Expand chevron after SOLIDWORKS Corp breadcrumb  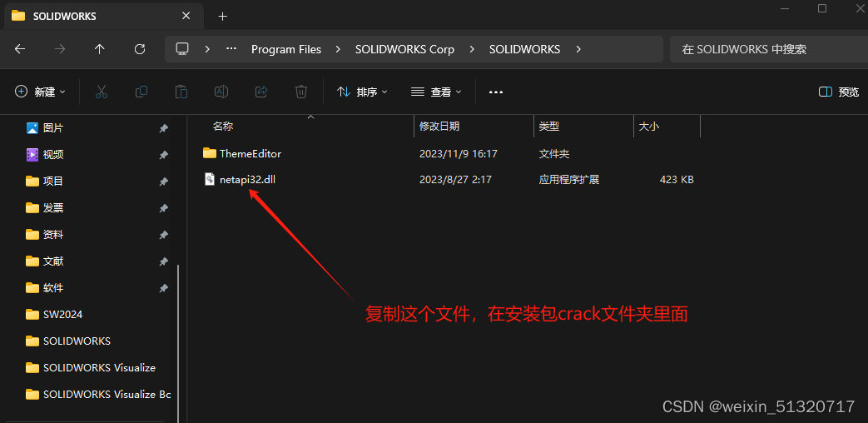pyautogui.click(x=472, y=49)
